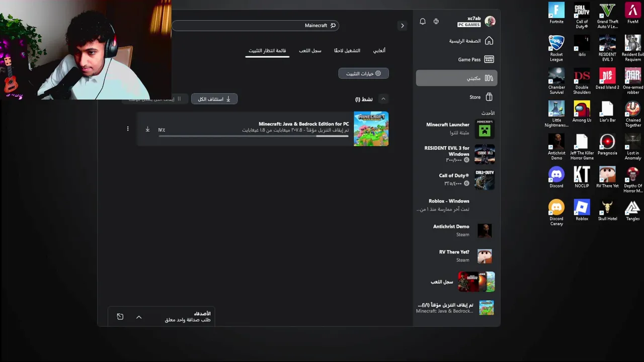Open the xc7ab profile avatar
Image resolution: width=644 pixels, height=362 pixels.
click(490, 21)
